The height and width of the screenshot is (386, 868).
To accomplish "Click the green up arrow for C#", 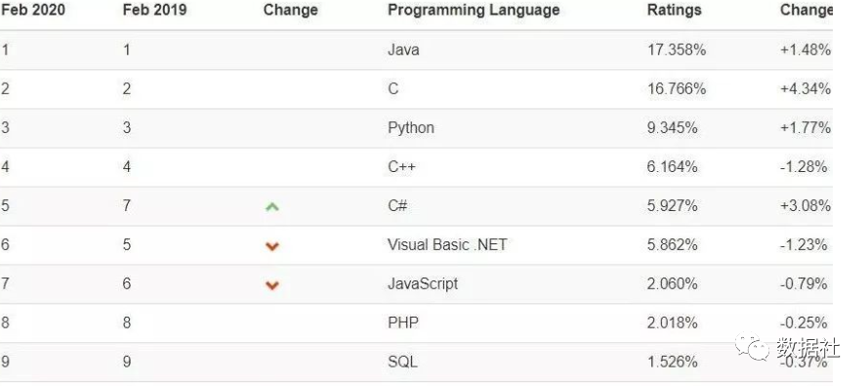I will click(x=271, y=206).
